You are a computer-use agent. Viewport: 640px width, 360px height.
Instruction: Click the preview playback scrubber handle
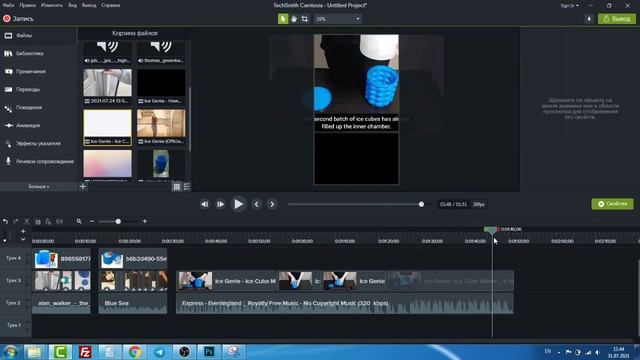421,204
